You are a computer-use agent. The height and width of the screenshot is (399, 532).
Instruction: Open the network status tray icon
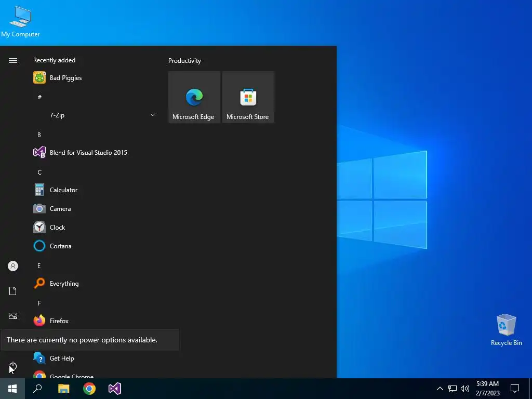click(x=453, y=389)
